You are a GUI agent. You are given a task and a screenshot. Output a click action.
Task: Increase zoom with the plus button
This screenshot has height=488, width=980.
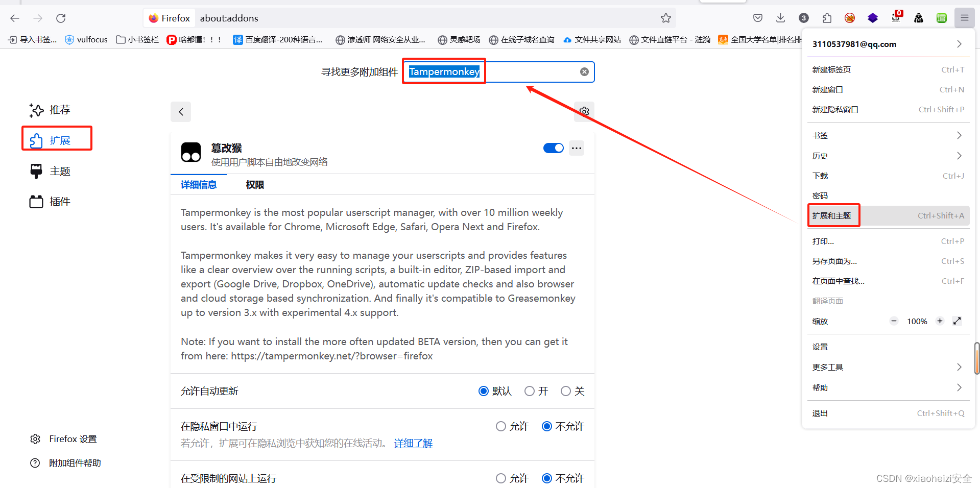tap(940, 321)
